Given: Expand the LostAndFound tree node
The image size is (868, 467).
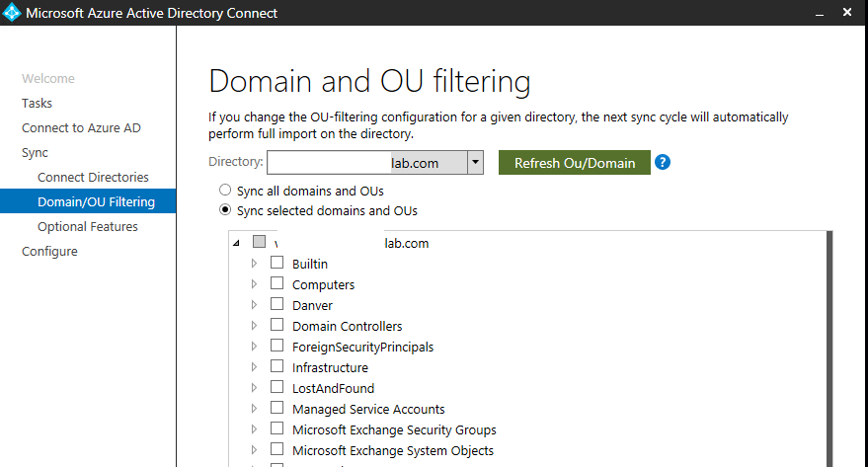Looking at the screenshot, I should [x=254, y=388].
